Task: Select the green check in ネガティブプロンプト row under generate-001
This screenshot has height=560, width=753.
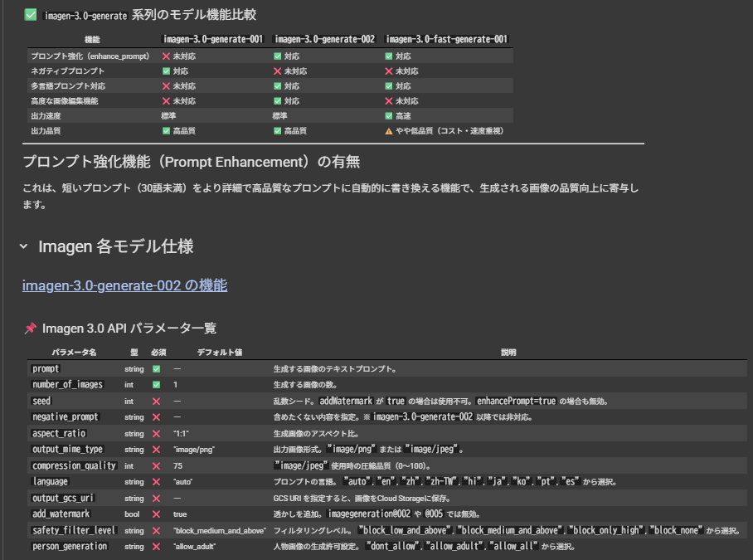Action: coord(166,71)
